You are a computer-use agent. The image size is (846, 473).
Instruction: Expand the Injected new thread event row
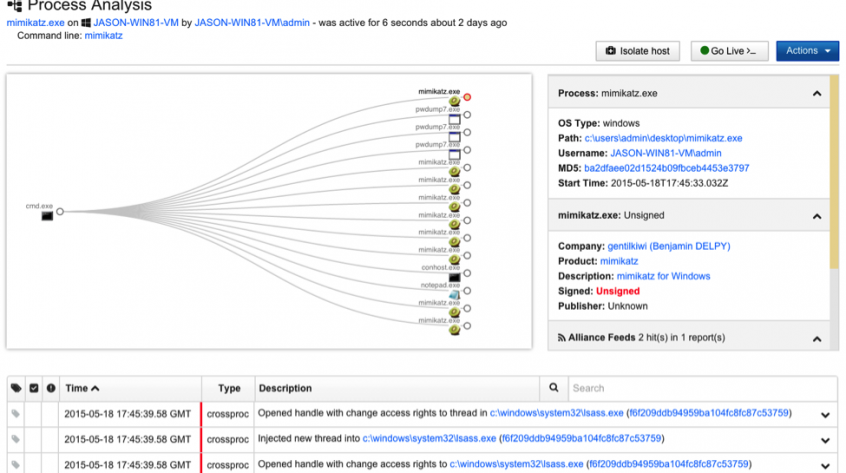click(x=825, y=440)
